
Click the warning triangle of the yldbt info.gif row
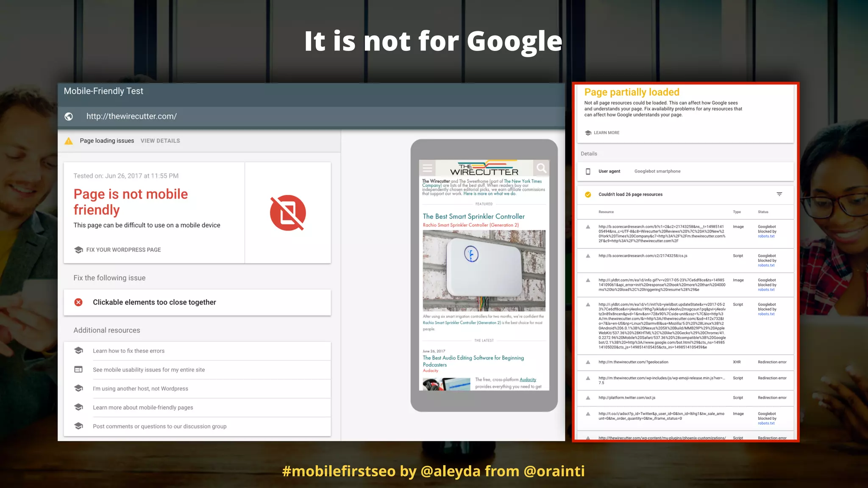[x=588, y=280]
